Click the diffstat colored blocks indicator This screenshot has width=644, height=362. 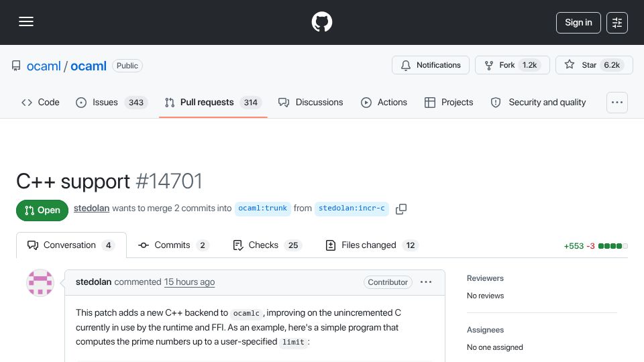click(612, 246)
